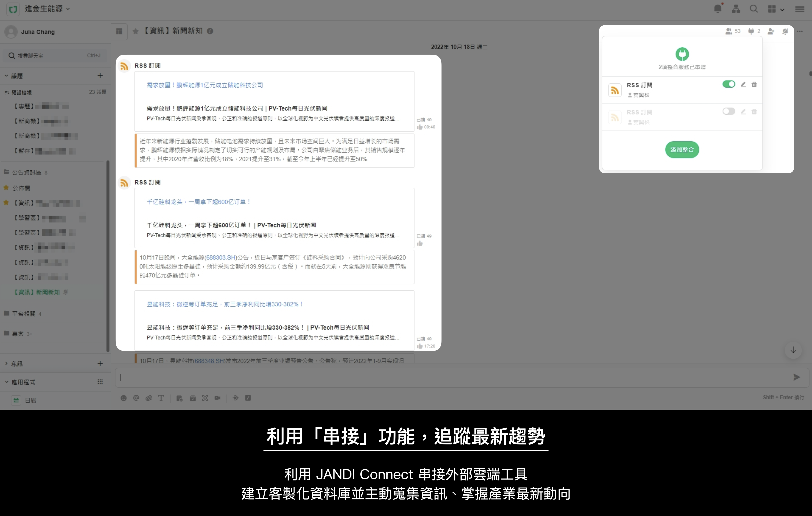This screenshot has height=516, width=812.
Task: Click the emoji icon below message box
Action: click(124, 398)
